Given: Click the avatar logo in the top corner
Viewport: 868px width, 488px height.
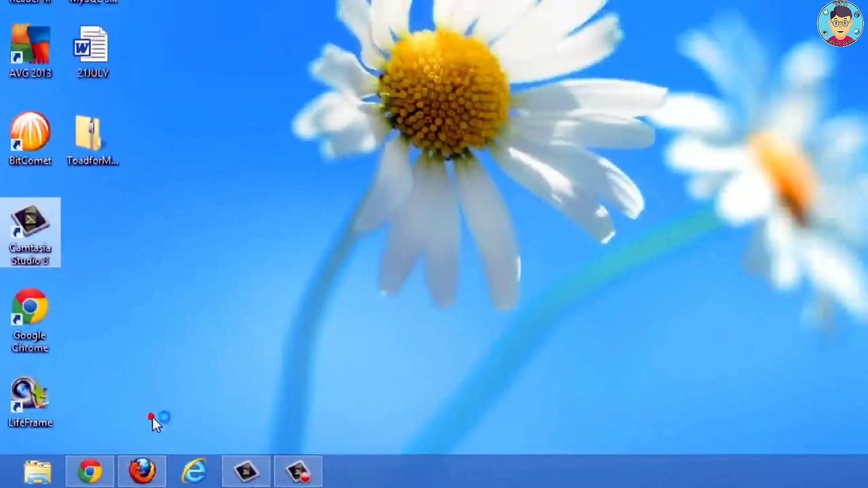Looking at the screenshot, I should pyautogui.click(x=840, y=24).
